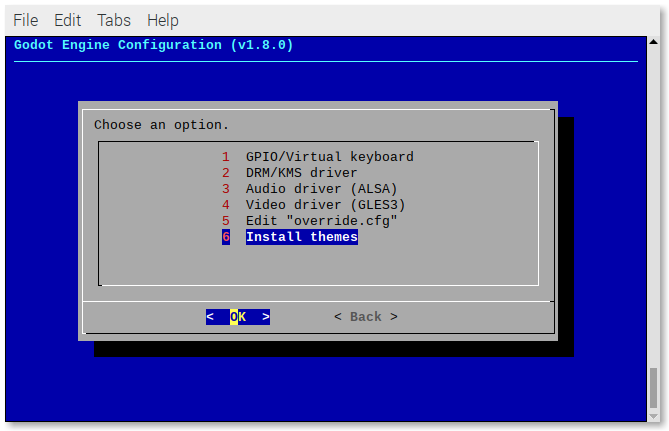669x431 pixels.
Task: Select the Audio driver (ALSA) option
Action: click(x=309, y=189)
